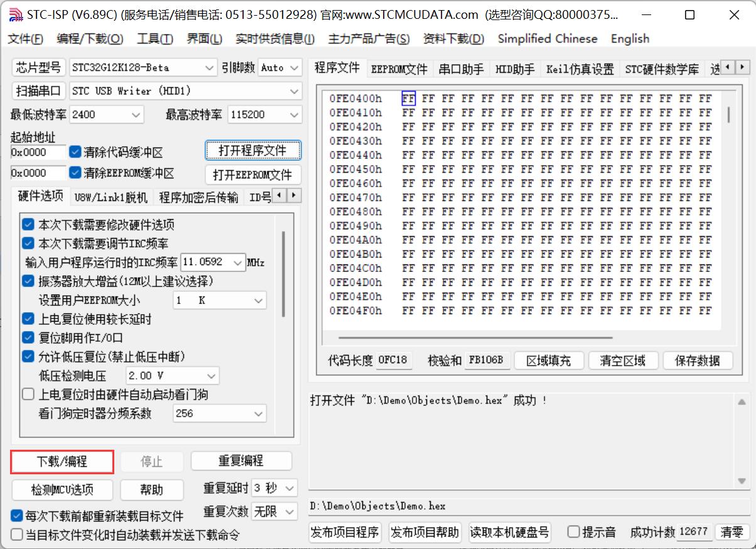This screenshot has width=756, height=549.
Task: Click 清空区域 button
Action: point(622,361)
